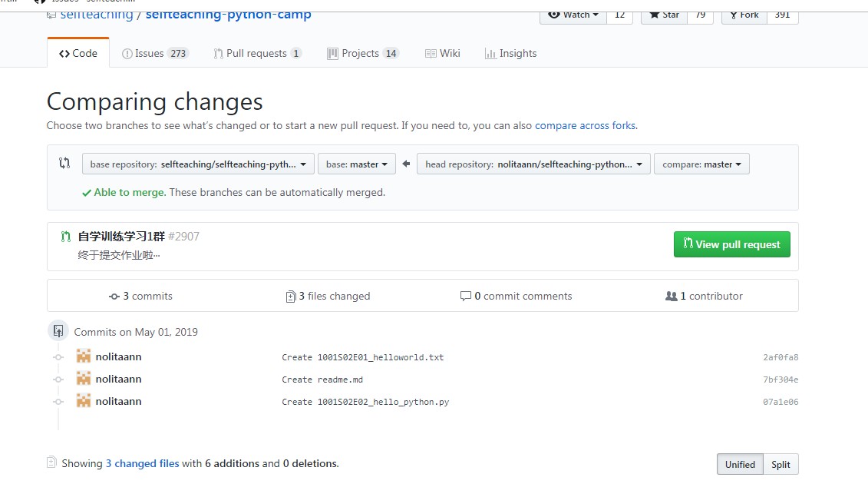This screenshot has height=484, width=868.
Task: Click the stargazer count 79
Action: coord(700,15)
